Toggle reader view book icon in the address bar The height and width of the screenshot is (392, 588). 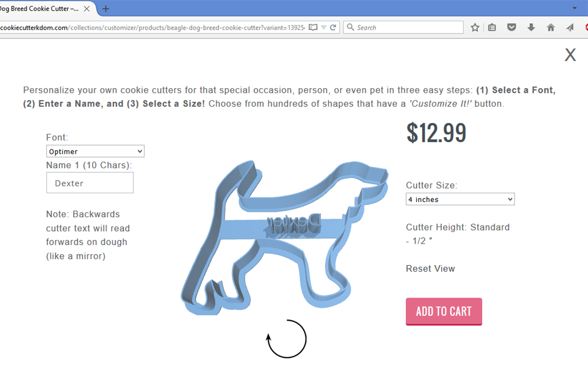pos(313,27)
